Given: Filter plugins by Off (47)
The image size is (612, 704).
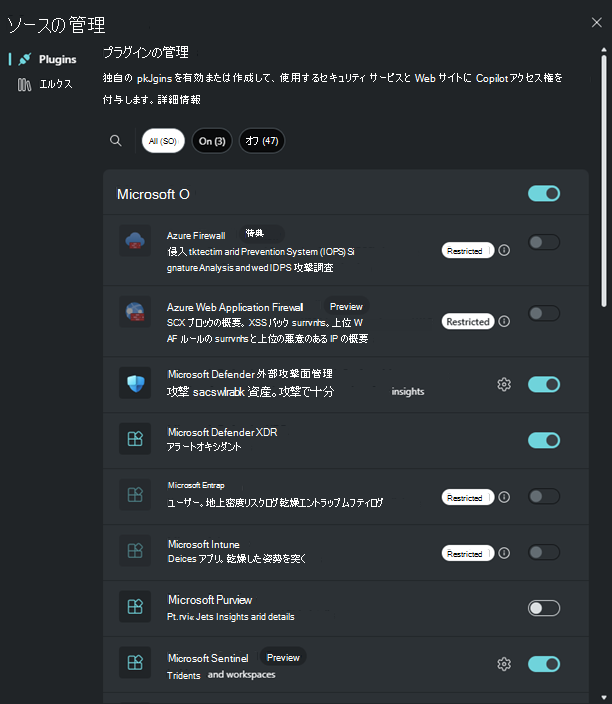Looking at the screenshot, I should [262, 141].
